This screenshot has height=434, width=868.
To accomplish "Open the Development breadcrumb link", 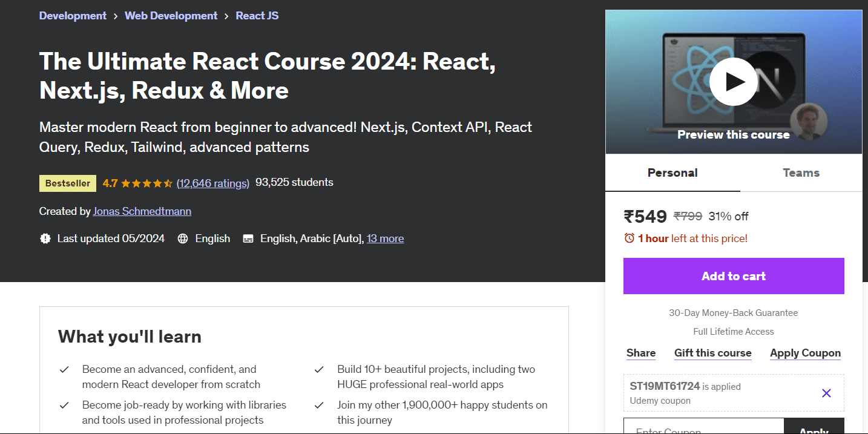I will [x=73, y=16].
